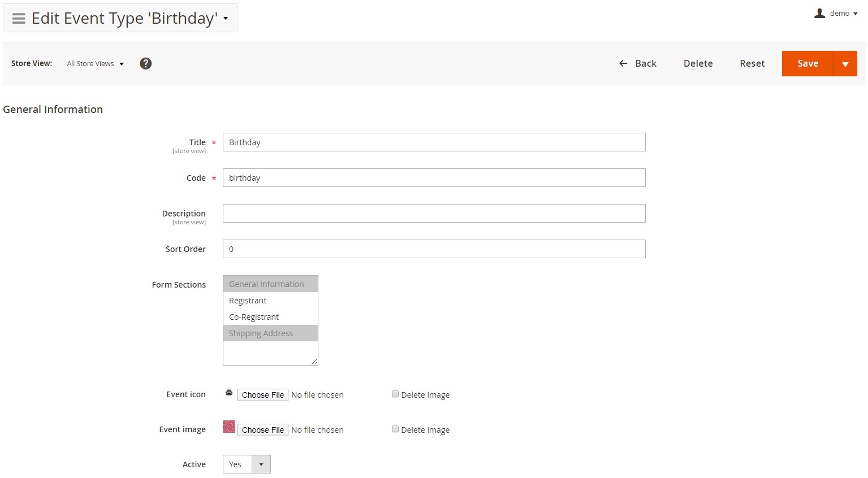Click the Sort Order field
The width and height of the screenshot is (868, 478).
coord(434,249)
